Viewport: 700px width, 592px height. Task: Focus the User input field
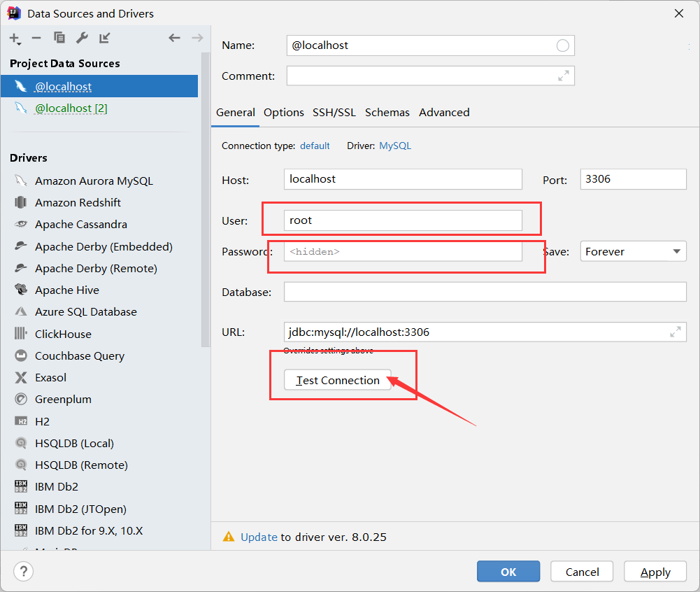pyautogui.click(x=403, y=220)
